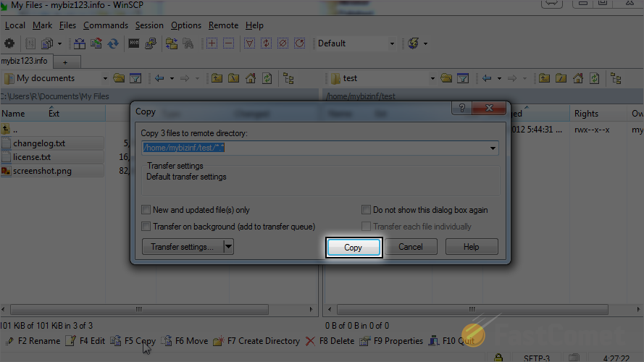Click the remote panel back arrow
Image resolution: width=644 pixels, height=362 pixels.
coord(487,78)
